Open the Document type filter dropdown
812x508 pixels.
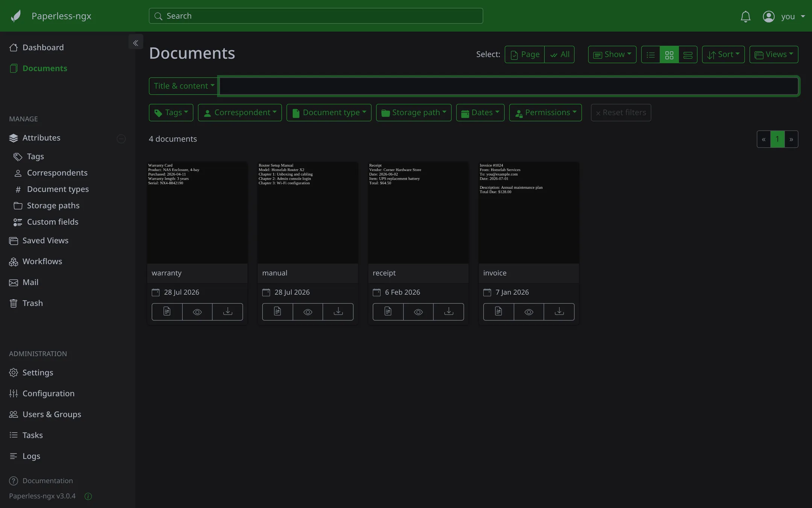329,113
